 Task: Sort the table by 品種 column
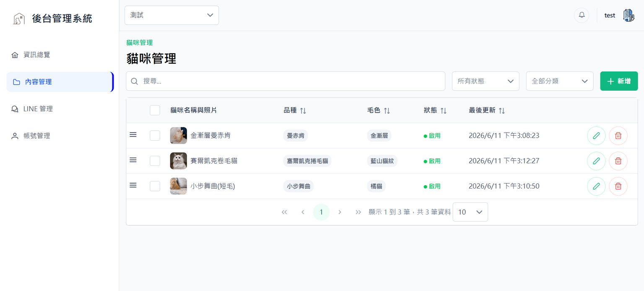303,110
